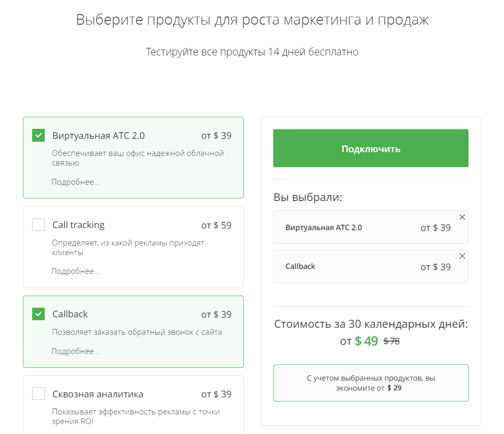
Task: Expand Подробнее under Виртуальная АТС 2.0
Action: (x=75, y=182)
